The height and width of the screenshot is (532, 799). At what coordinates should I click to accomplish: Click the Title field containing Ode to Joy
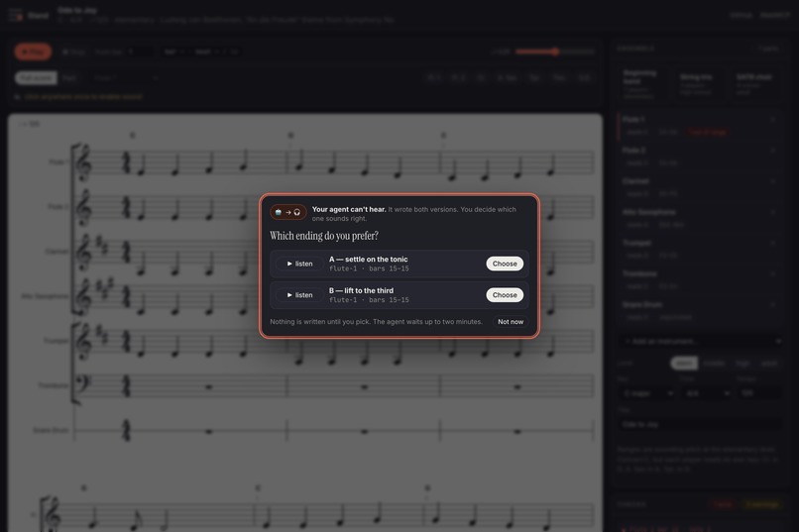tap(700, 424)
